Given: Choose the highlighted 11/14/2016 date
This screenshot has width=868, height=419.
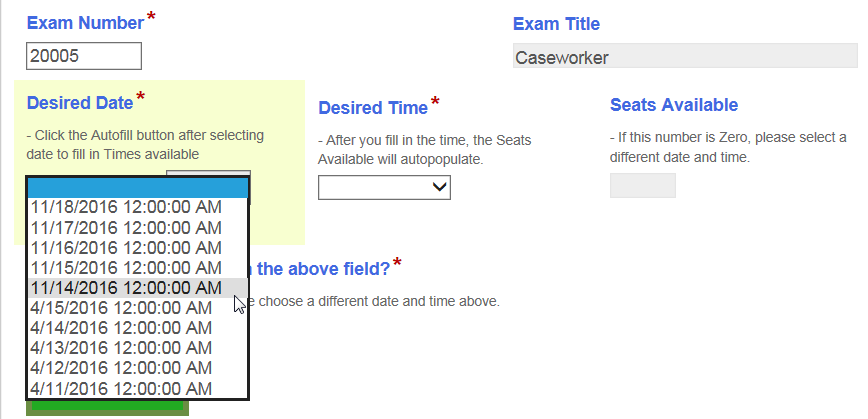Looking at the screenshot, I should coord(126,288).
